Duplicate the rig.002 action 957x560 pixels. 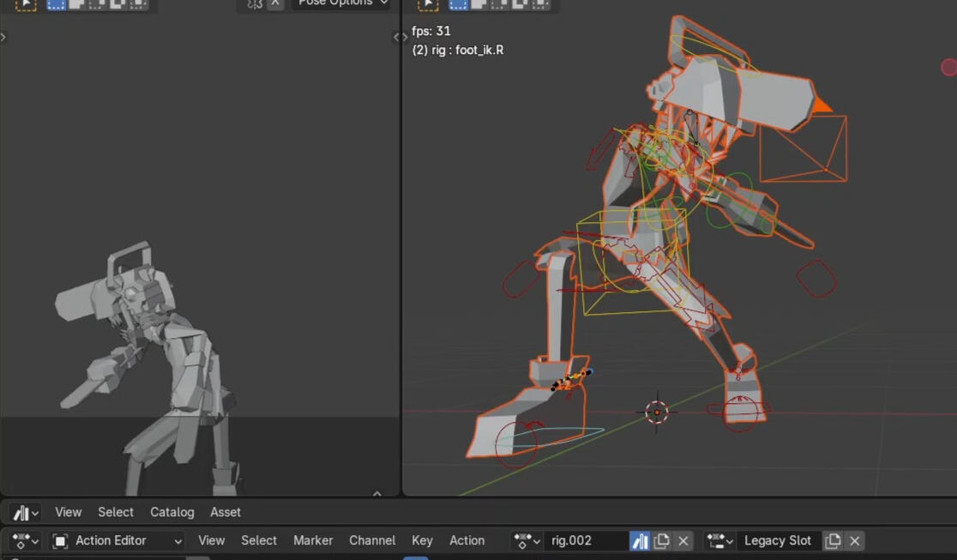661,541
